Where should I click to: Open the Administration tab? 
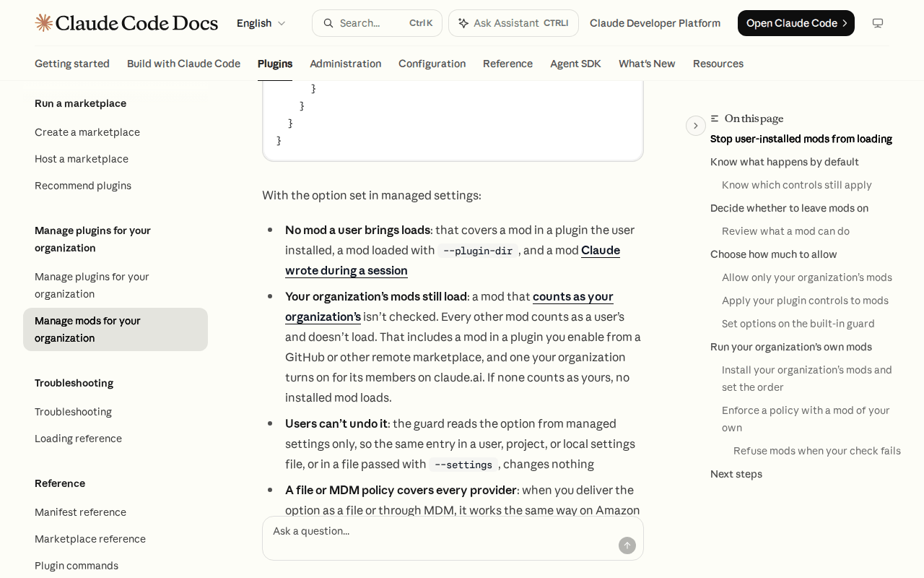tap(346, 64)
